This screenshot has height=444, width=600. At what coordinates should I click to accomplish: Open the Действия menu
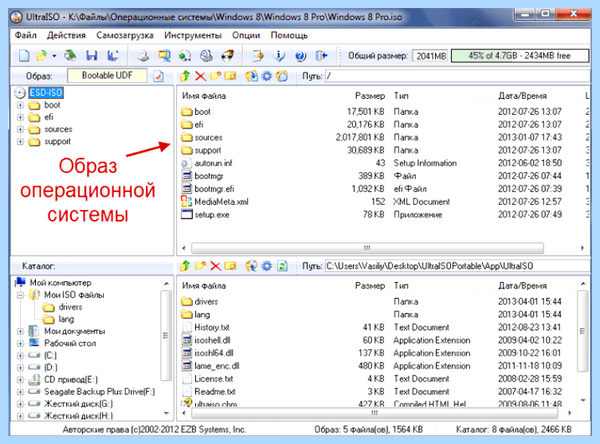click(66, 35)
